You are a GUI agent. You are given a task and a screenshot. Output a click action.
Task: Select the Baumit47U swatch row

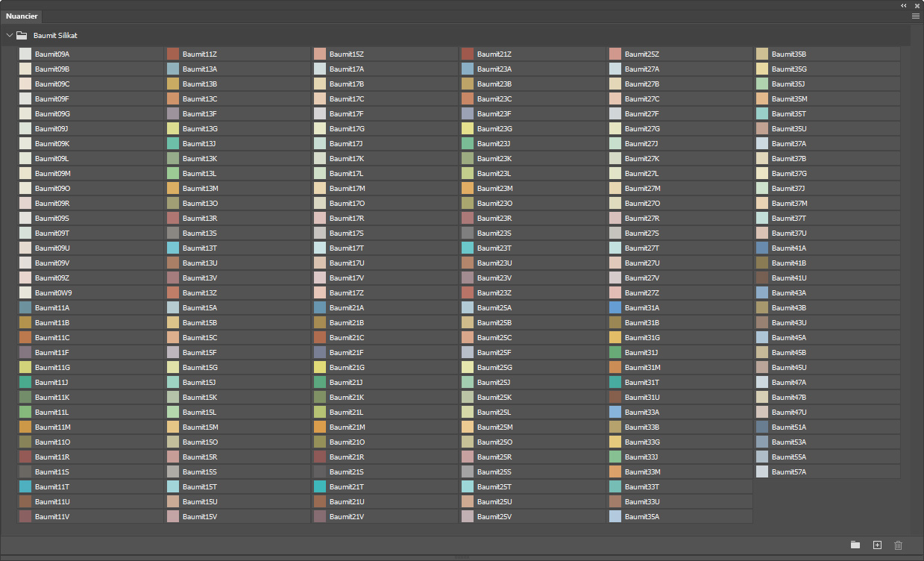[827, 412]
